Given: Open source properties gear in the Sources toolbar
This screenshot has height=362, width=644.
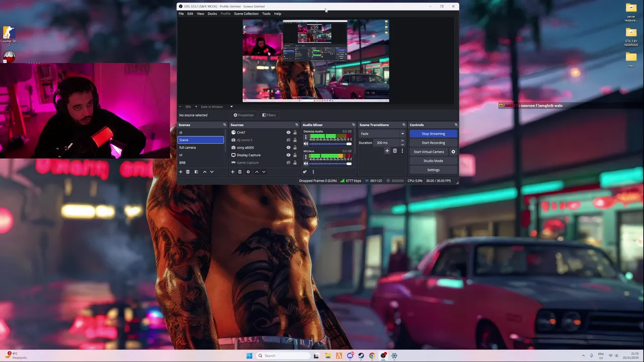Looking at the screenshot, I should (x=248, y=172).
